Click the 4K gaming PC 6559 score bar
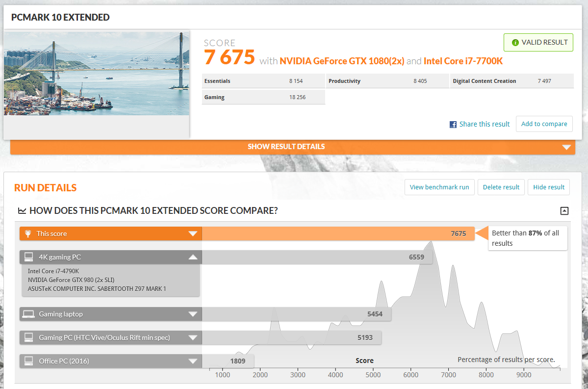This screenshot has height=389, width=588. coord(317,257)
